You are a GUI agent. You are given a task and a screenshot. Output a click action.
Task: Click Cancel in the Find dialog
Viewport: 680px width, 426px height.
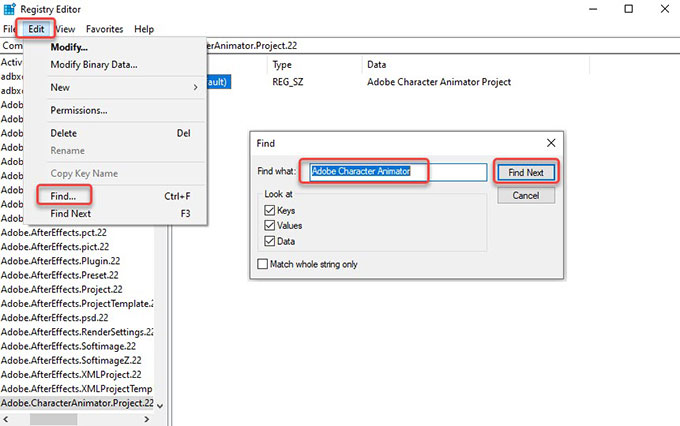coord(526,195)
